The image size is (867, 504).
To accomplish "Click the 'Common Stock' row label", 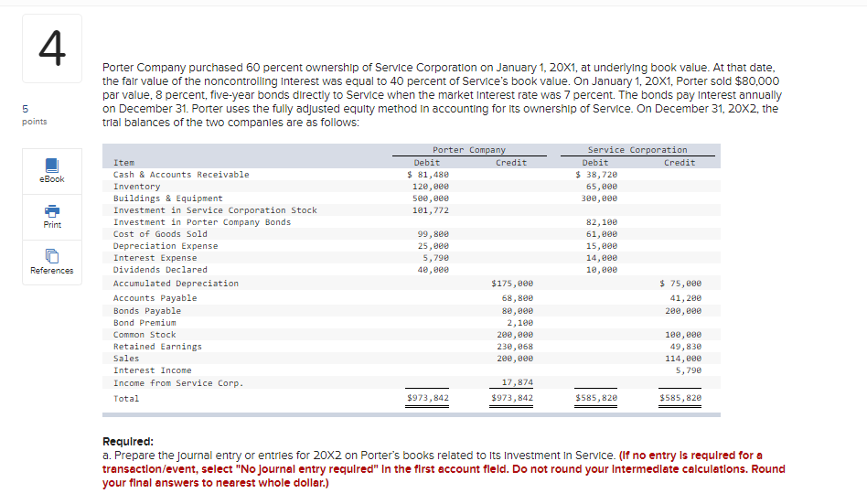I will coord(144,335).
